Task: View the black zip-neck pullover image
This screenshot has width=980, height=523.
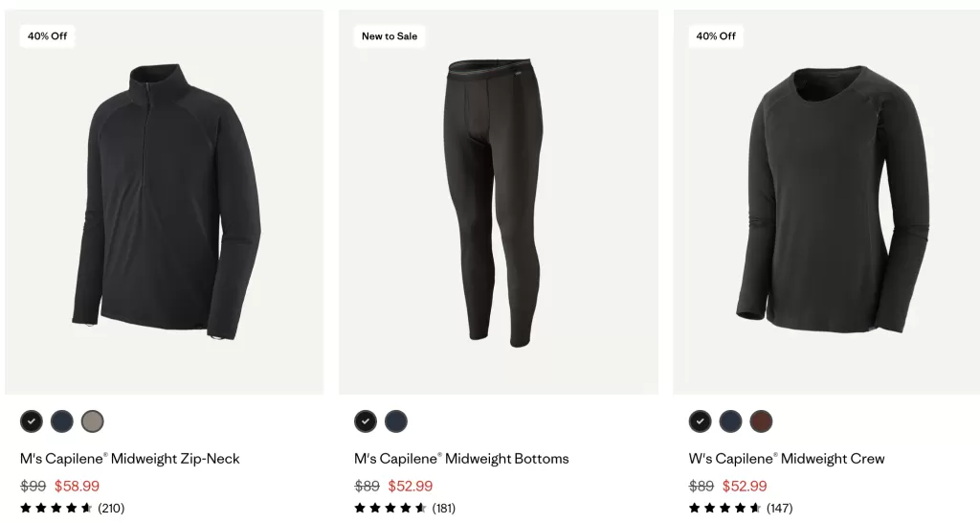Action: pos(165,202)
